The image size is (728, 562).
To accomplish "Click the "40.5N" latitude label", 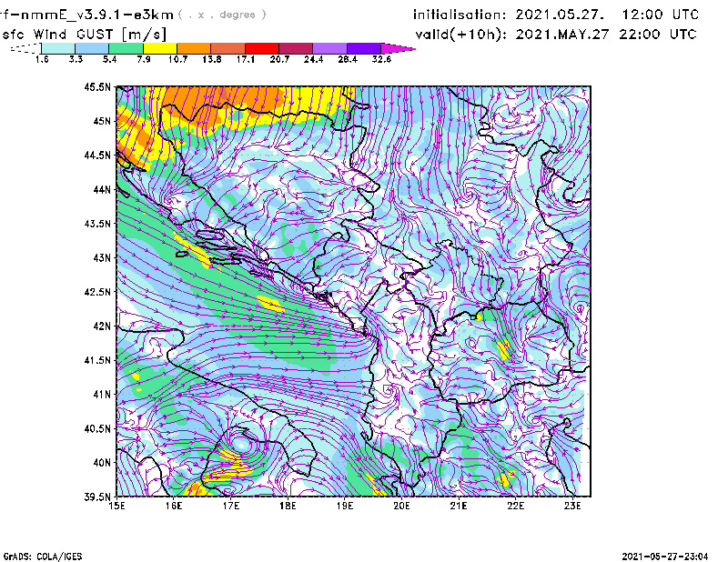I will point(97,429).
